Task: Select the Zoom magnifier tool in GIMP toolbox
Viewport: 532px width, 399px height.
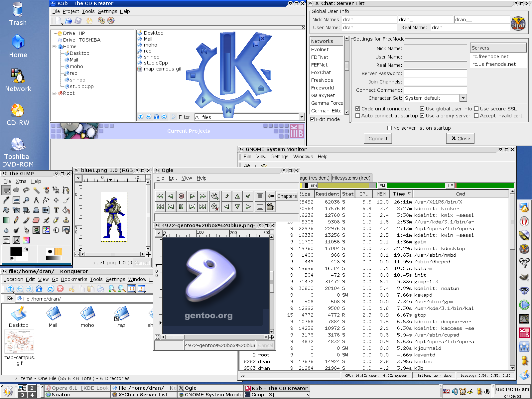Action: coord(26,200)
